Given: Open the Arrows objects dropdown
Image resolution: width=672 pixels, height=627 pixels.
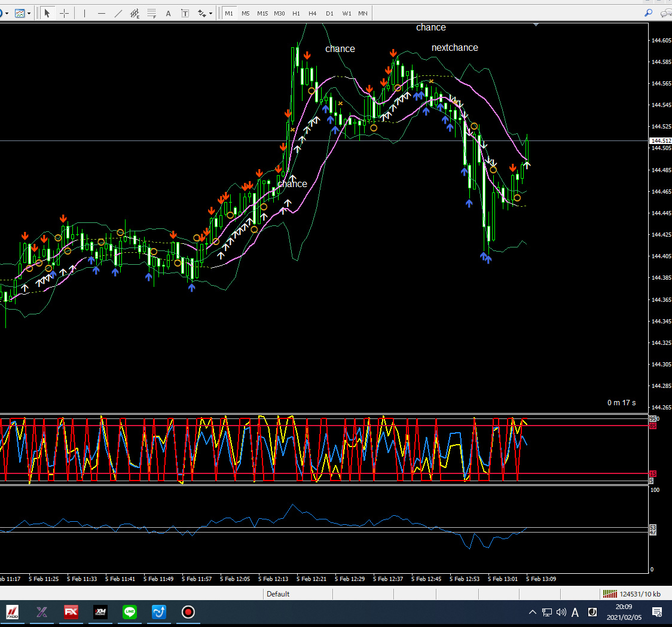Looking at the screenshot, I should (211, 13).
